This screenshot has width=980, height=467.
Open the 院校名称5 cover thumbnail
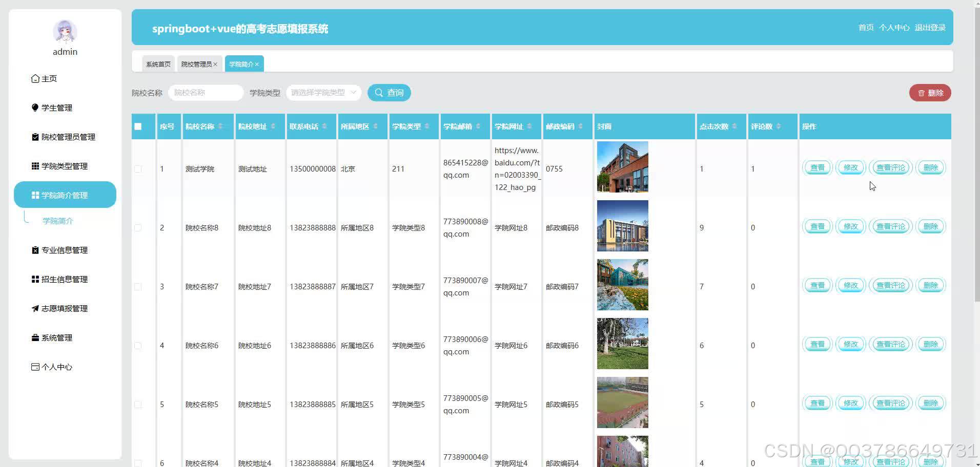coord(623,402)
